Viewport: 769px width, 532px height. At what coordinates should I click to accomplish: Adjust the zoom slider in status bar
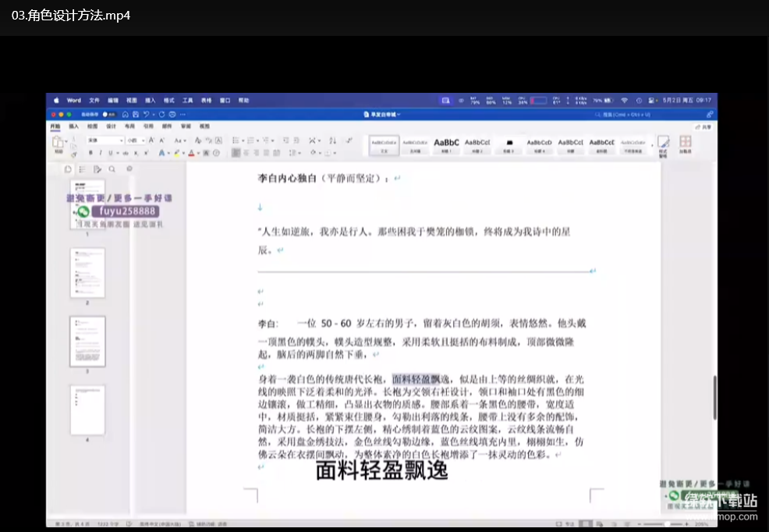[666, 524]
